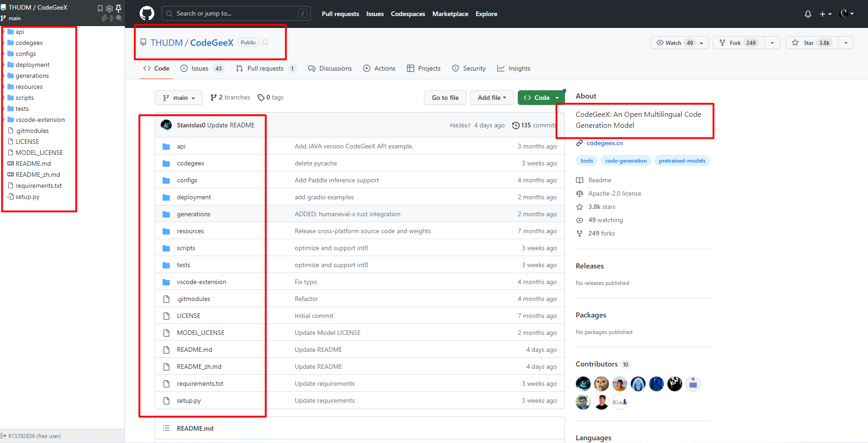Viewport: 868px width, 443px height.
Task: Open the pretrained-models topic tag
Action: tap(682, 161)
